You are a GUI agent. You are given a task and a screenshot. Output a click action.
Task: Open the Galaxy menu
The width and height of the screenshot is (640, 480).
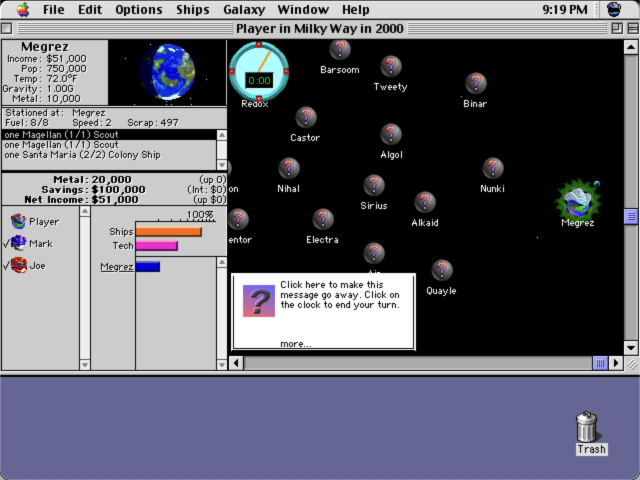[x=244, y=9]
